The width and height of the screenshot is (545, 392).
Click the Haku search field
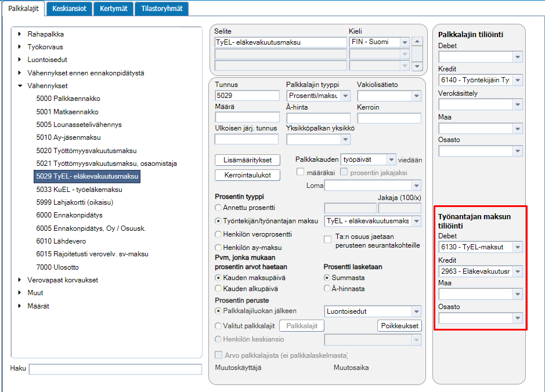click(x=116, y=369)
